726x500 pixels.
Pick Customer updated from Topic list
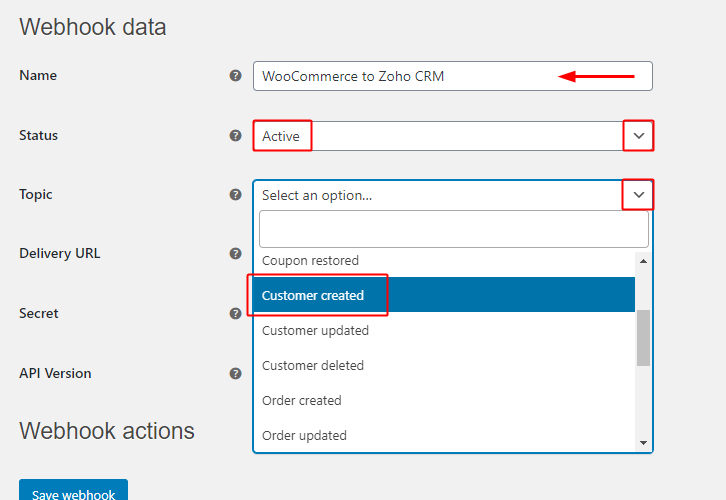444,330
